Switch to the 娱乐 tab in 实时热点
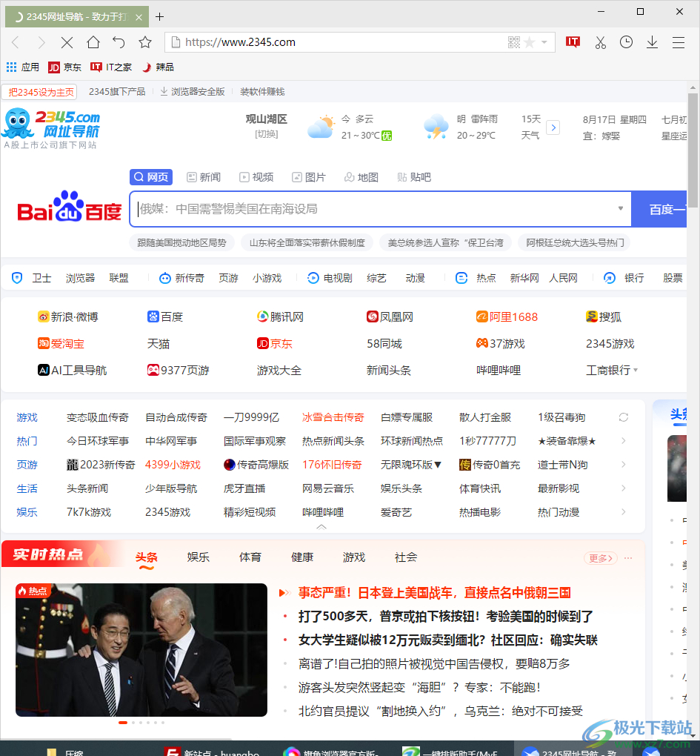Image resolution: width=700 pixels, height=756 pixels. (198, 557)
